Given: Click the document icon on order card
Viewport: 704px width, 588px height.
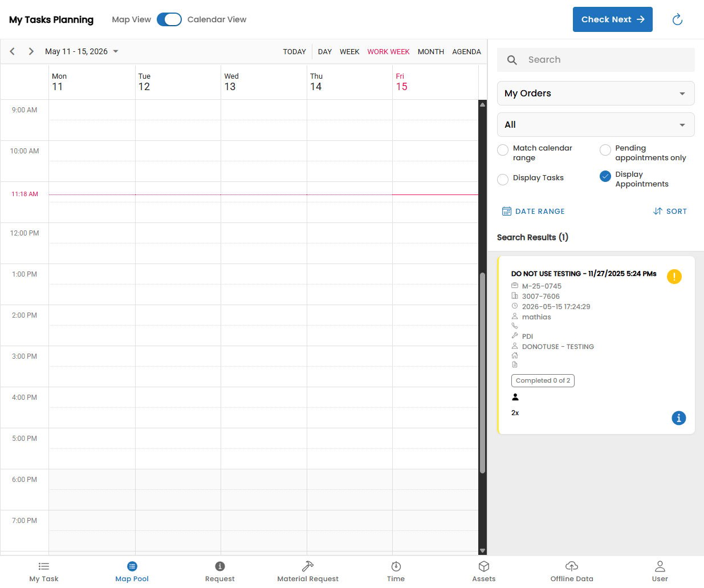Looking at the screenshot, I should pos(515,364).
